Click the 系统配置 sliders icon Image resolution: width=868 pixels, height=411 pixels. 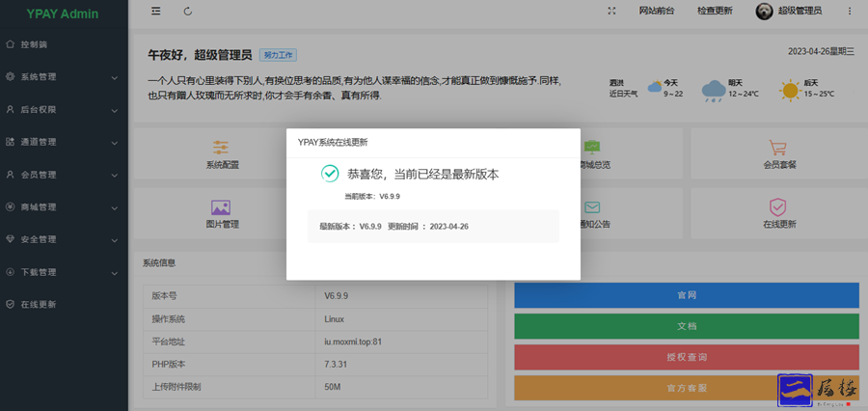221,148
